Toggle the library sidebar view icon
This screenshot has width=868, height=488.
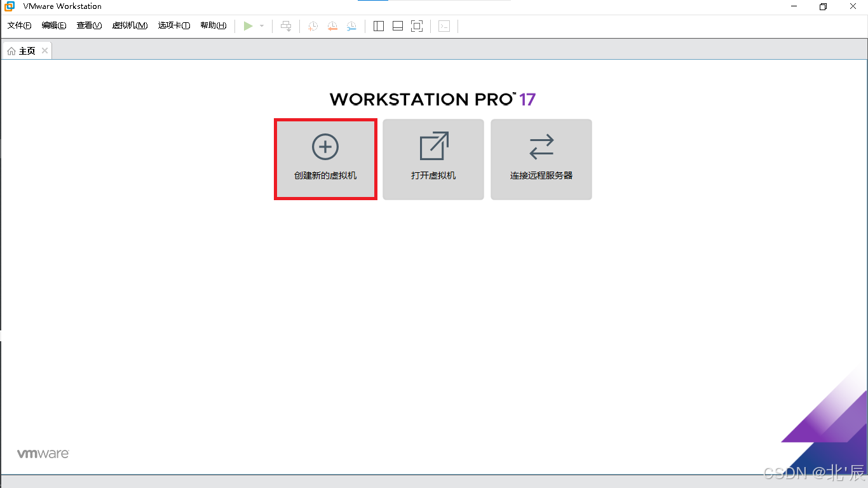(379, 26)
